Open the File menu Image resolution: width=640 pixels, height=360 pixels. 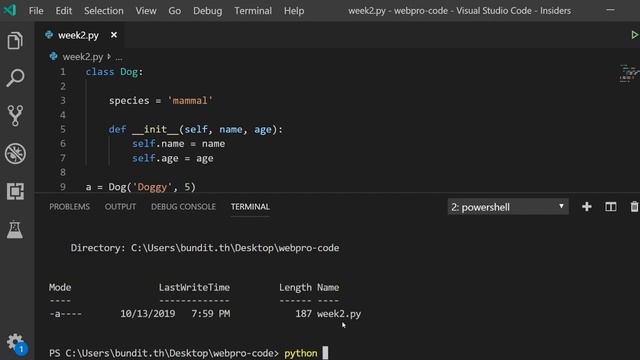coord(36,11)
